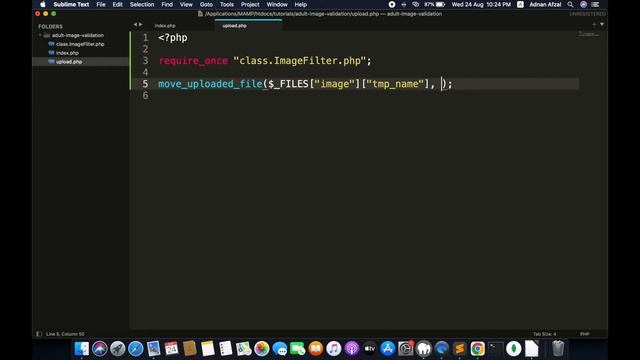640x360 pixels.
Task: Add a new tab with plus icon
Action: click(594, 24)
